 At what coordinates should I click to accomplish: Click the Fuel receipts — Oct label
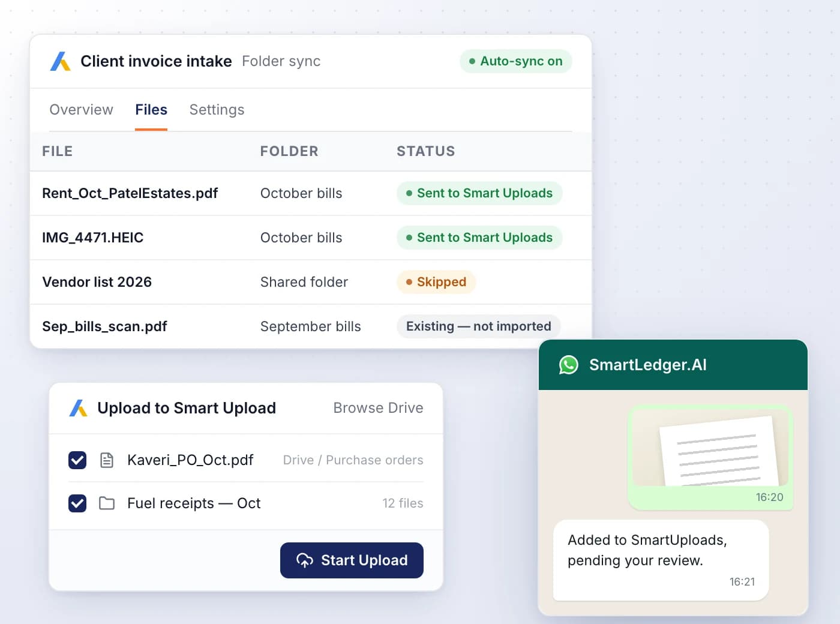point(194,503)
